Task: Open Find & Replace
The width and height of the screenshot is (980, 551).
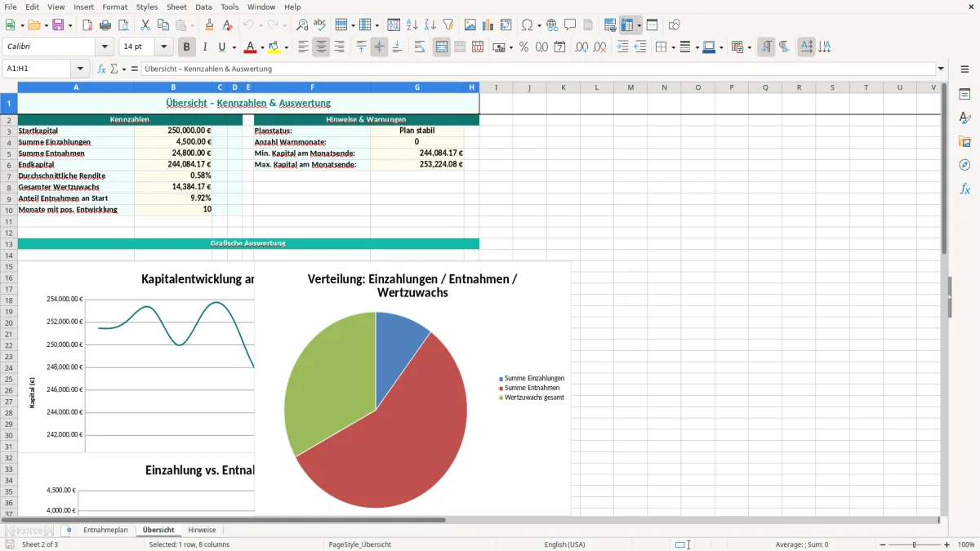Action: (x=302, y=25)
